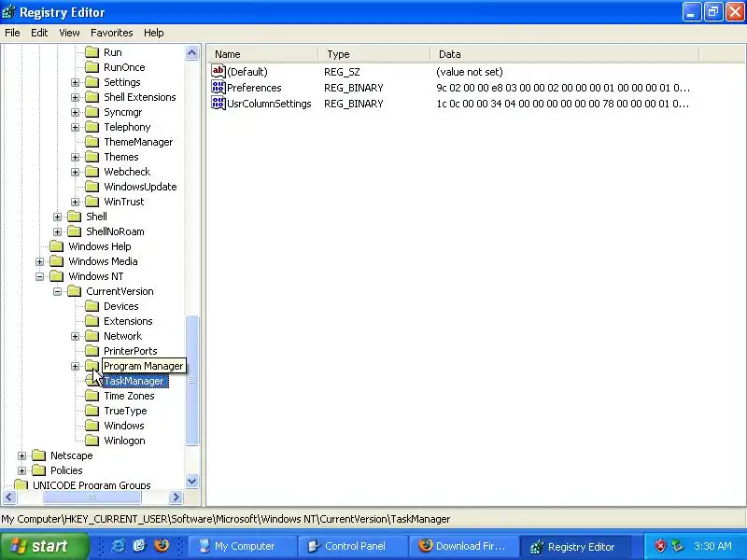Open the Start menu
Screen dimensions: 747x560
[44, 546]
